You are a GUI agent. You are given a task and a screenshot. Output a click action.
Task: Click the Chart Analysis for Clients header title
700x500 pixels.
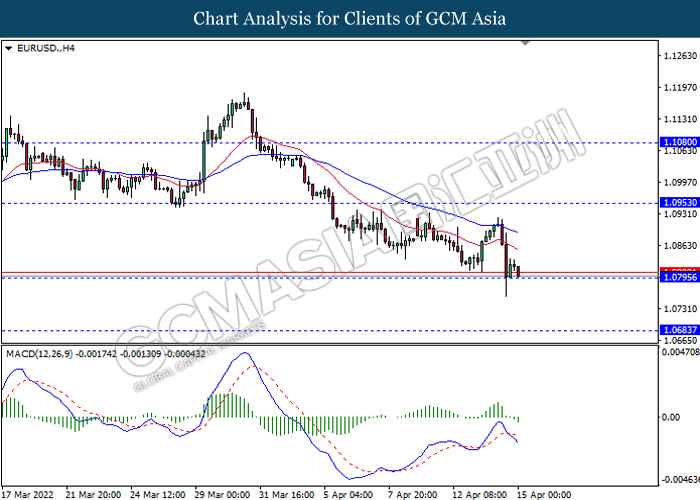tap(350, 19)
